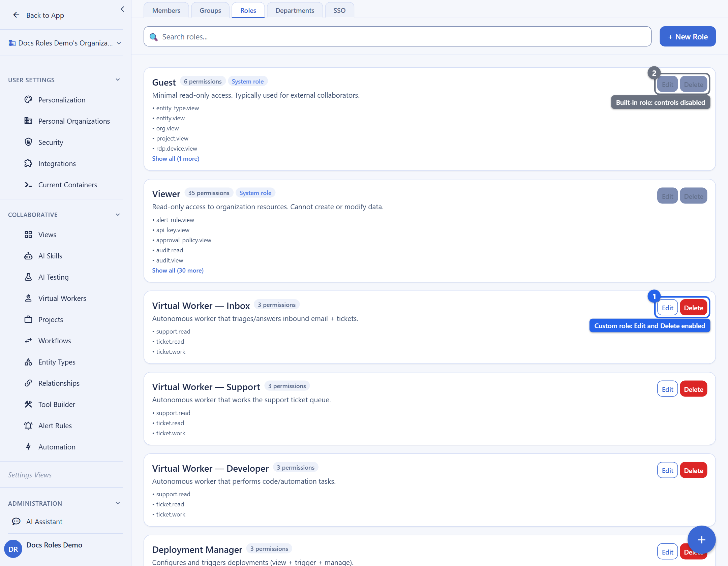Click the Personal Organizations building icon
Screen dimensions: 728x566
coord(28,121)
